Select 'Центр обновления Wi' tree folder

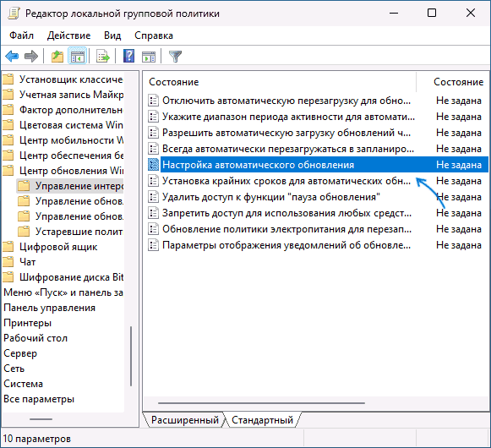click(x=71, y=171)
